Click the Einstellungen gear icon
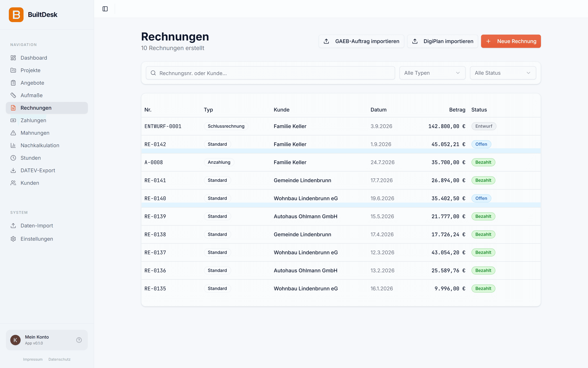 pos(13,239)
